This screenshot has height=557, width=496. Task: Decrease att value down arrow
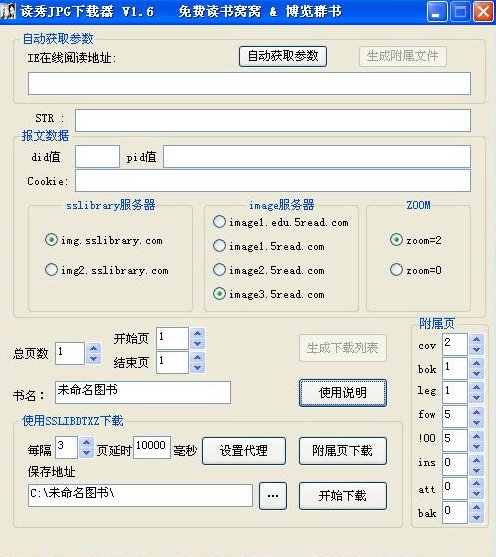point(476,494)
